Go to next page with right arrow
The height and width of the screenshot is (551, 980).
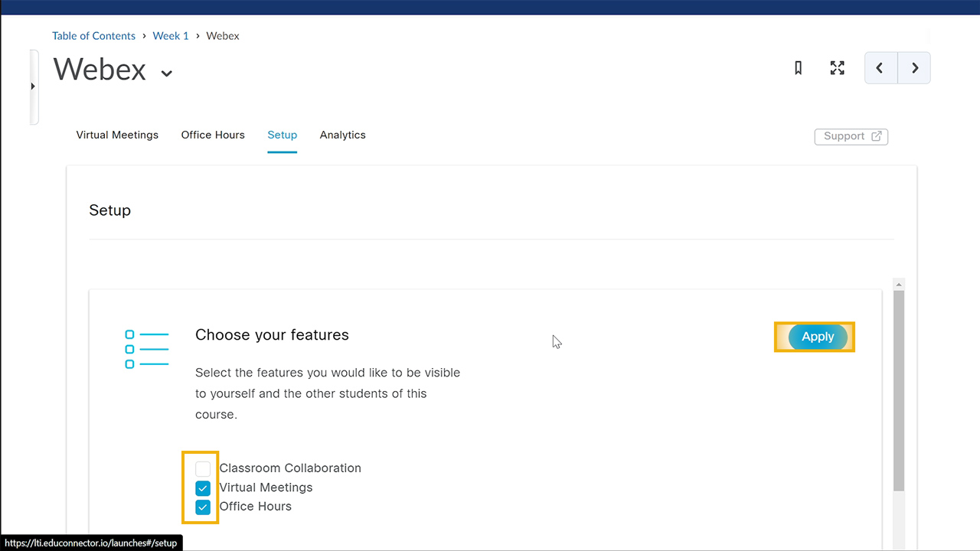913,68
